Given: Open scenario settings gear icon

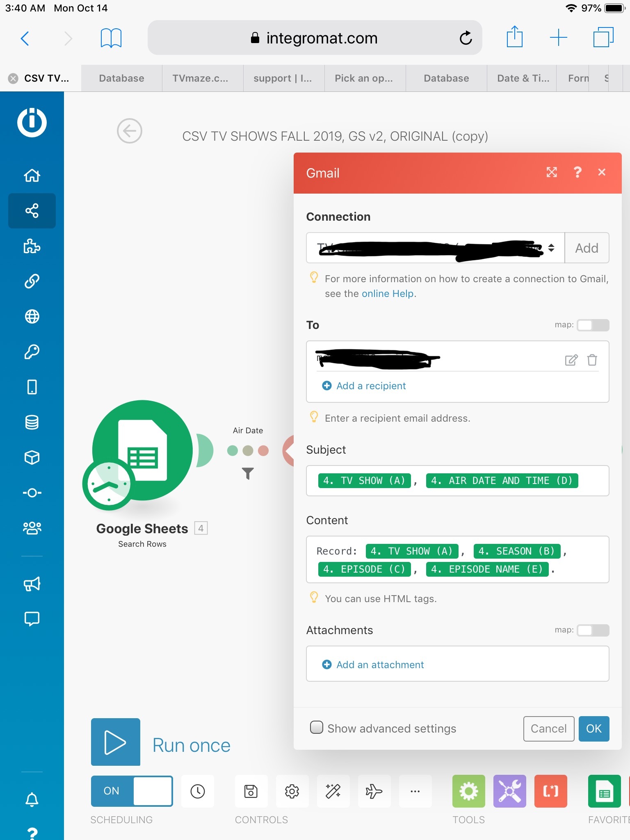Looking at the screenshot, I should (x=292, y=791).
